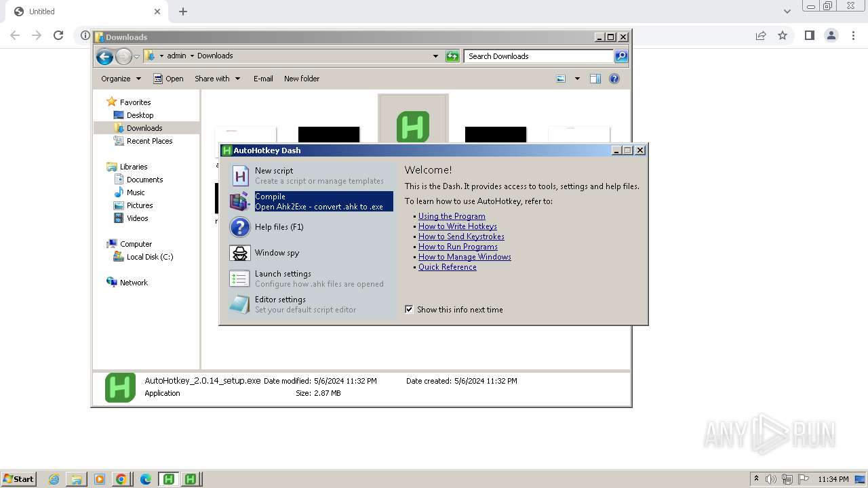
Task: Open How to Run Programs link
Action: click(x=458, y=247)
